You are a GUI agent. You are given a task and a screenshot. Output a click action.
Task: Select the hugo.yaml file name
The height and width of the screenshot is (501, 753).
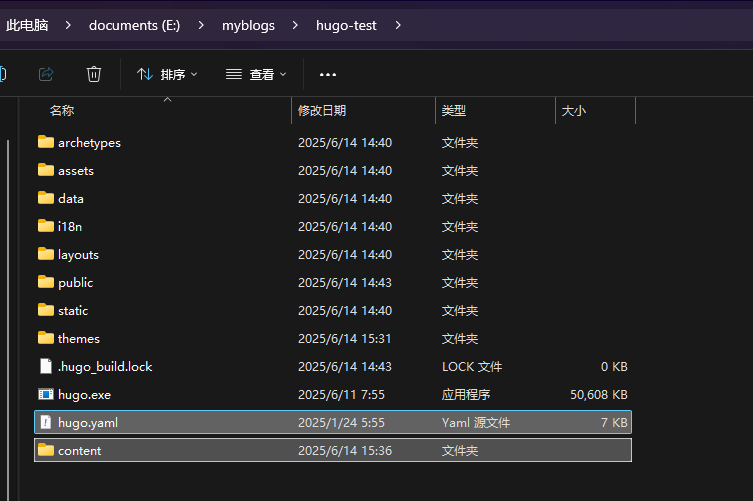88,423
